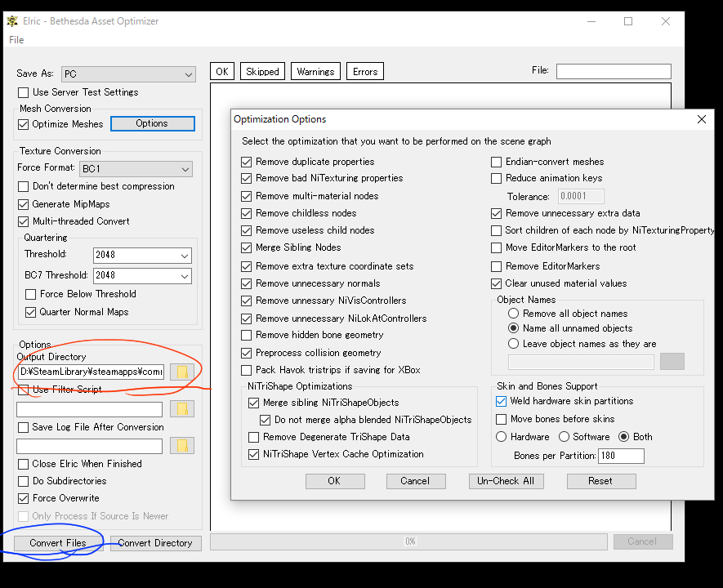723x588 pixels.
Task: Toggle Multi-threaded Convert checkbox
Action: [x=24, y=221]
